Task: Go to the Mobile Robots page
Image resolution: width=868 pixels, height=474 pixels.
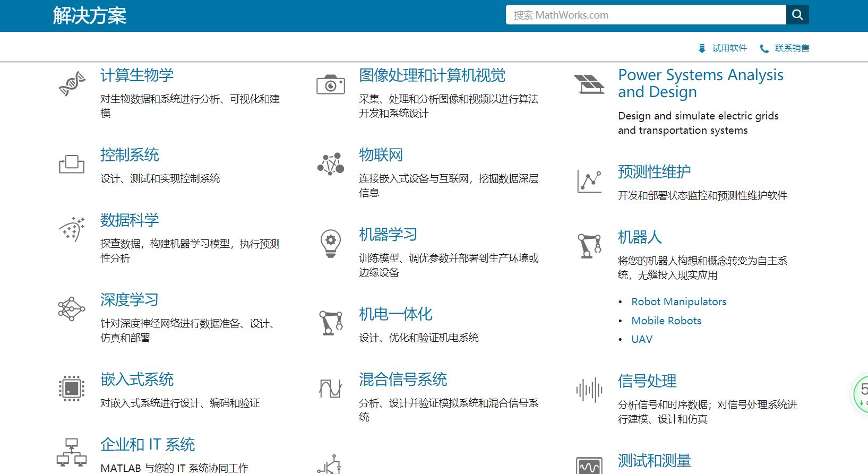Action: (x=666, y=321)
